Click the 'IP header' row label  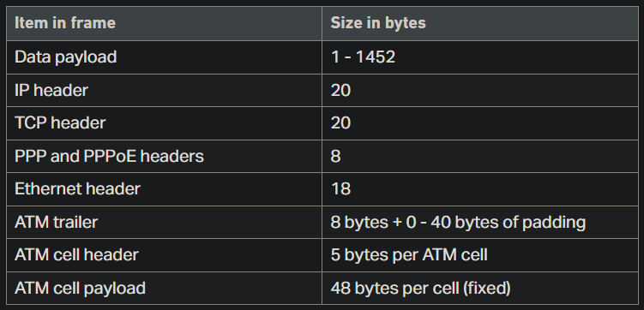coord(51,91)
